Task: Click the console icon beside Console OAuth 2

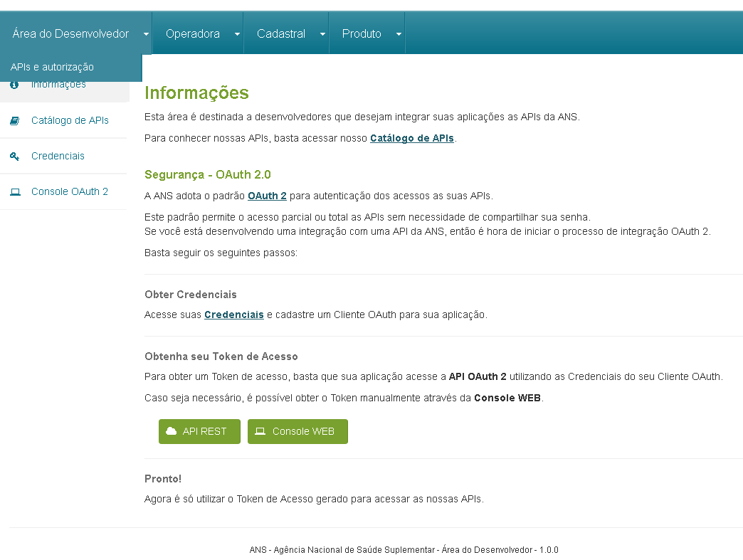Action: pyautogui.click(x=15, y=191)
